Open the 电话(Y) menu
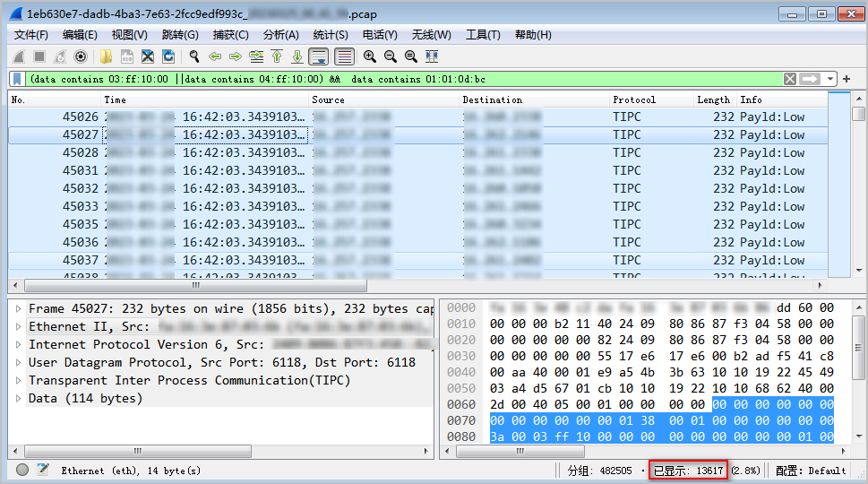 coord(380,35)
